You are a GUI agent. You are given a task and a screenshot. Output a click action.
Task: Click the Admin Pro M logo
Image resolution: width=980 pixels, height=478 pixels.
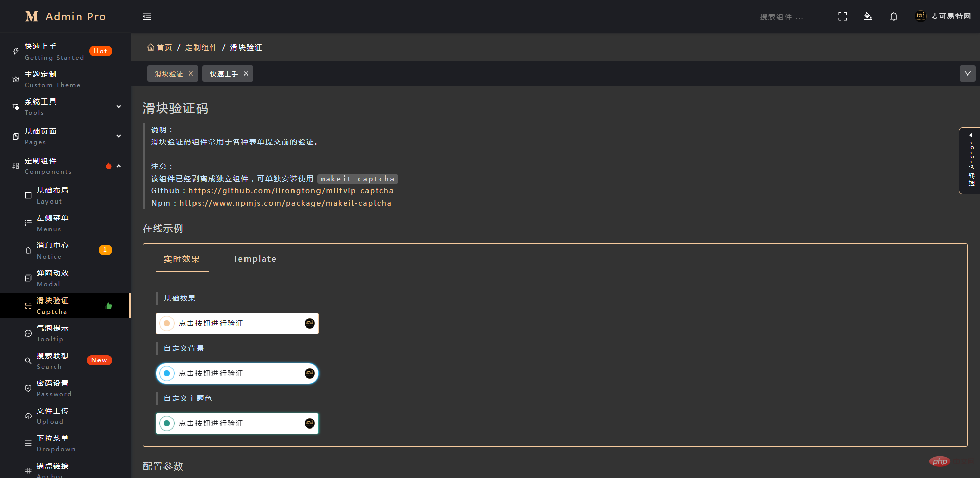(32, 16)
